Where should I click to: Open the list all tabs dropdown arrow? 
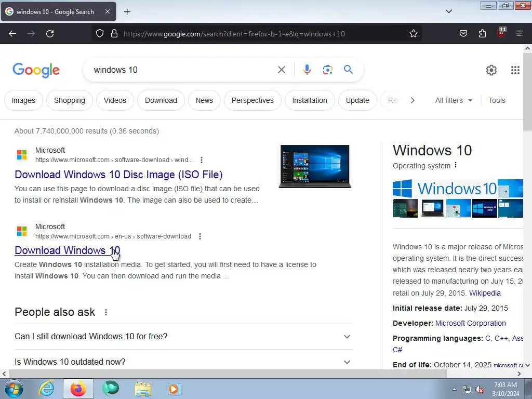pyautogui.click(x=448, y=11)
